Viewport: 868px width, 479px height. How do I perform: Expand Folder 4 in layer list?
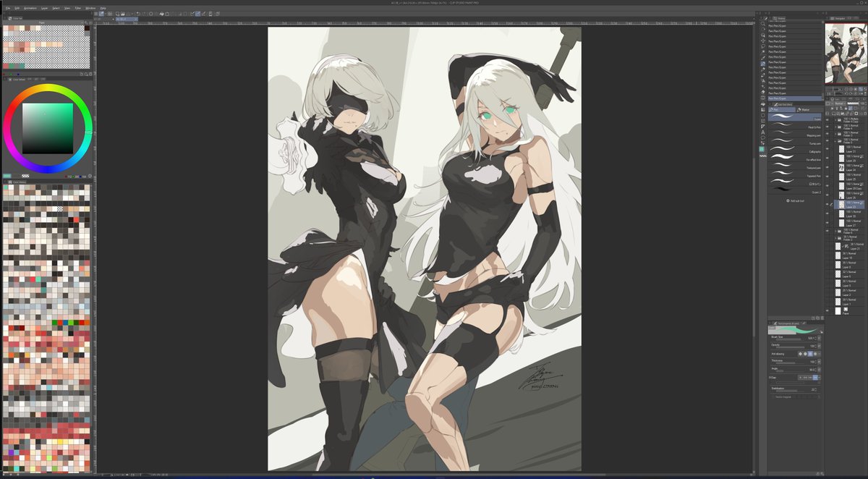pos(835,127)
